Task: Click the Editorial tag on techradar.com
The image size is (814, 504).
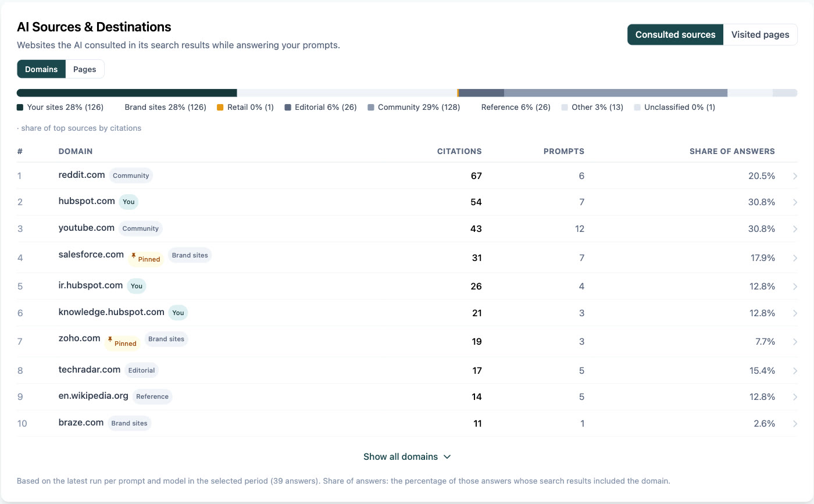Action: (141, 370)
